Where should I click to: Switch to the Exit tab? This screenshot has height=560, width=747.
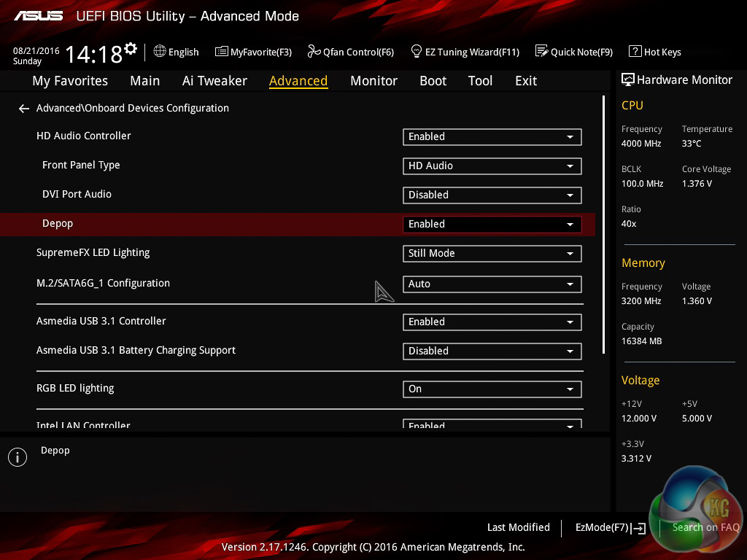(526, 81)
